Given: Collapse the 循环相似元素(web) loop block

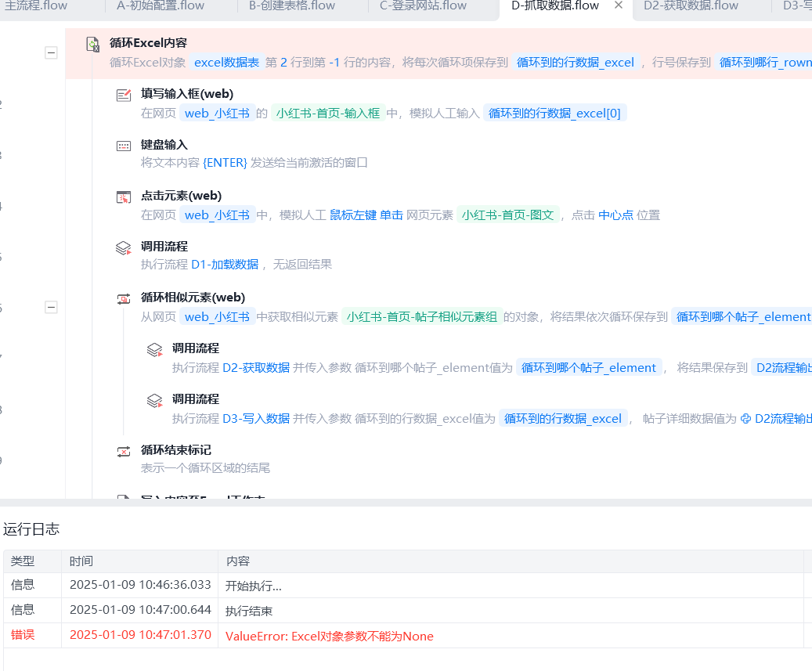Looking at the screenshot, I should 51,308.
